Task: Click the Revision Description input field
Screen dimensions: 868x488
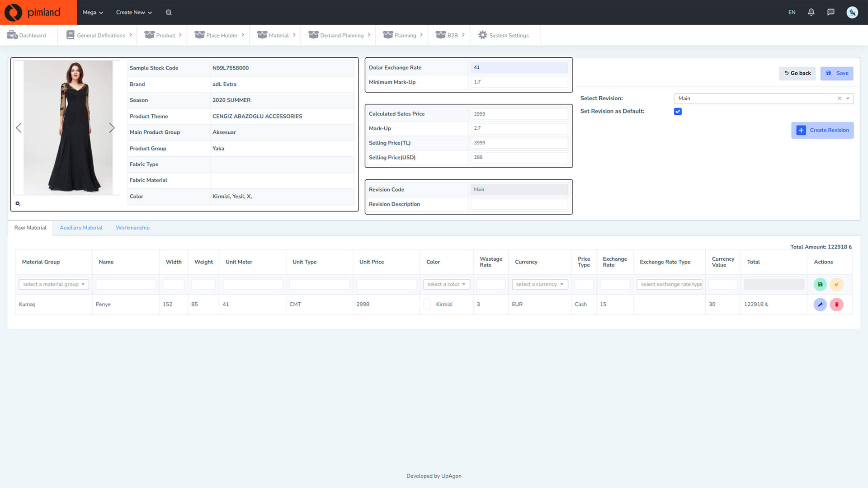Action: (x=519, y=204)
